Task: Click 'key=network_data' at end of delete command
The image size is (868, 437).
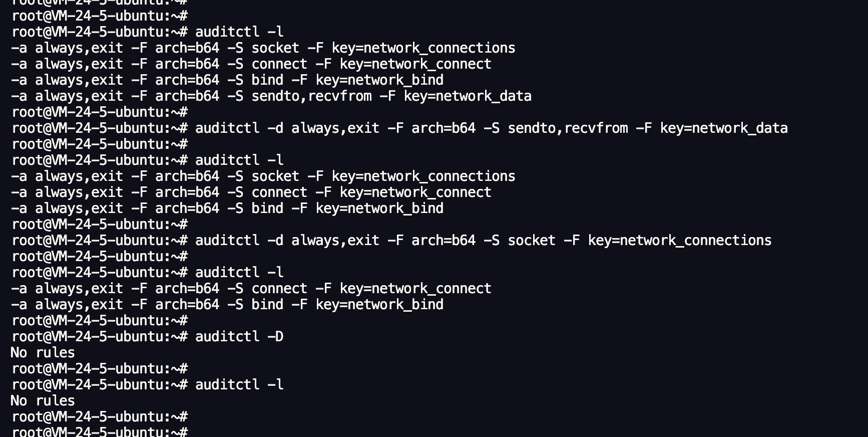Action: (724, 128)
